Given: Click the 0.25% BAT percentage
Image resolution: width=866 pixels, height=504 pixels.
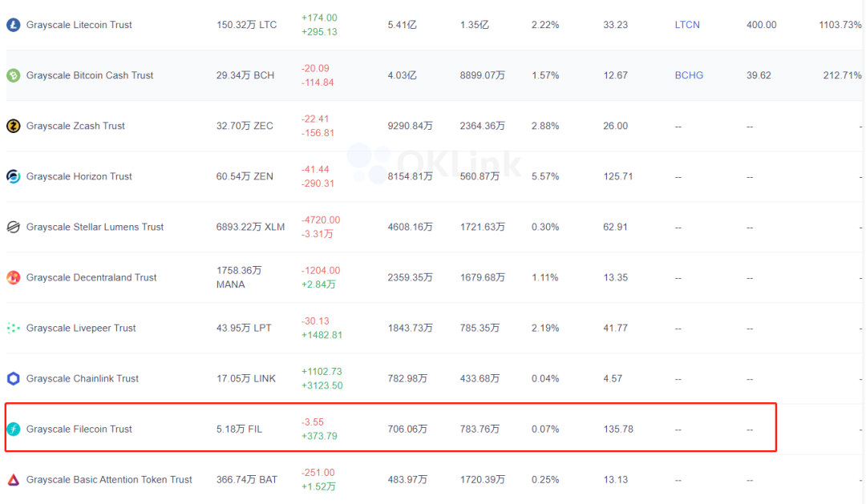Looking at the screenshot, I should point(545,480).
